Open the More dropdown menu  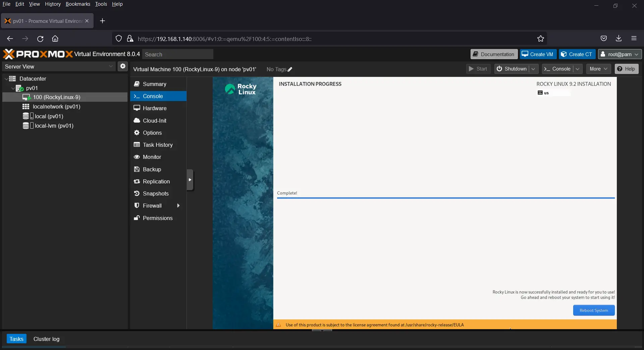click(x=598, y=69)
